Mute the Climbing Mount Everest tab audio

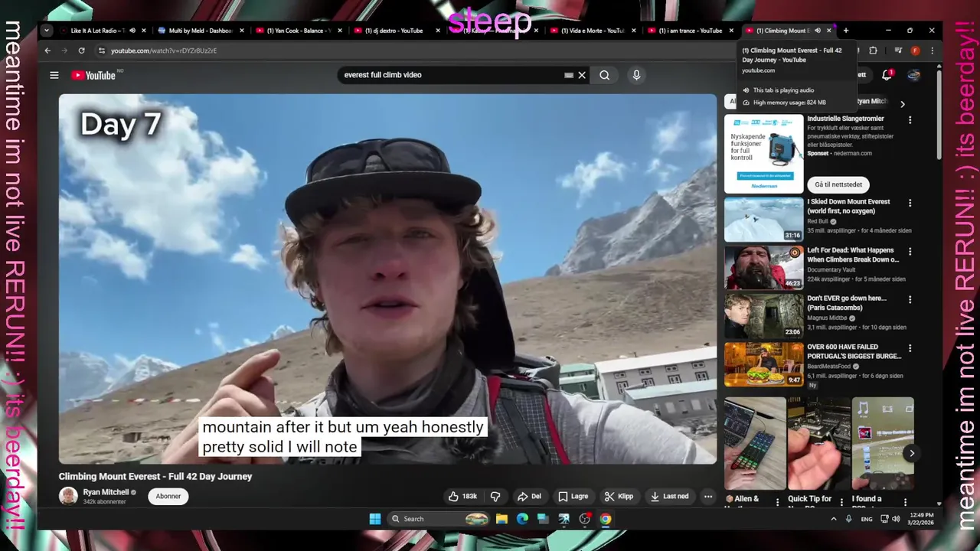click(817, 31)
